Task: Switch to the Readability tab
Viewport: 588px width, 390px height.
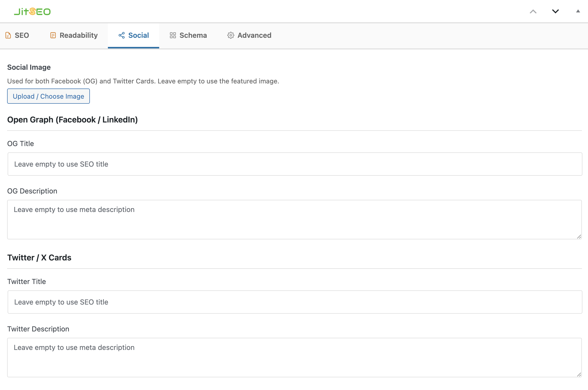Action: [78, 35]
